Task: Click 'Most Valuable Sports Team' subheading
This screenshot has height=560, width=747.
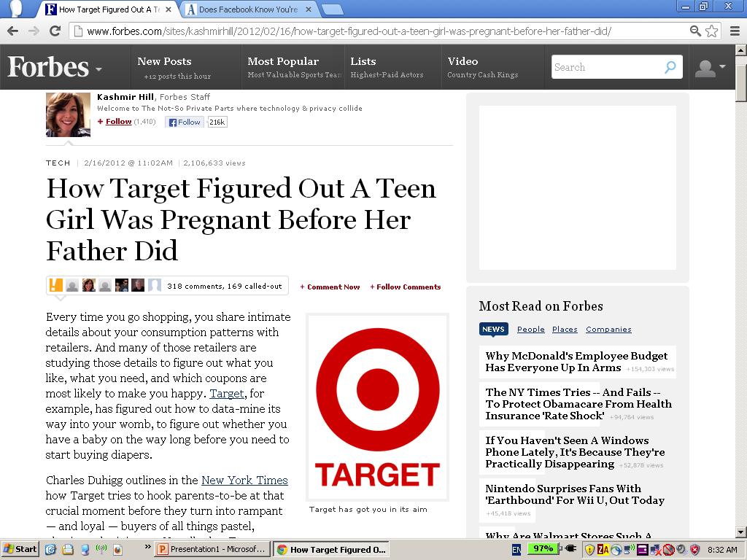Action: (295, 75)
